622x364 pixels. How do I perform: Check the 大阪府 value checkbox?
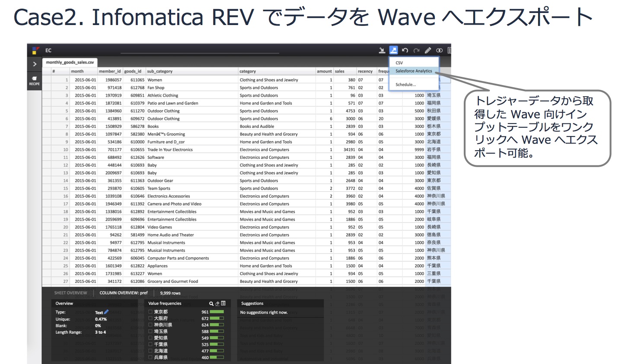click(150, 318)
